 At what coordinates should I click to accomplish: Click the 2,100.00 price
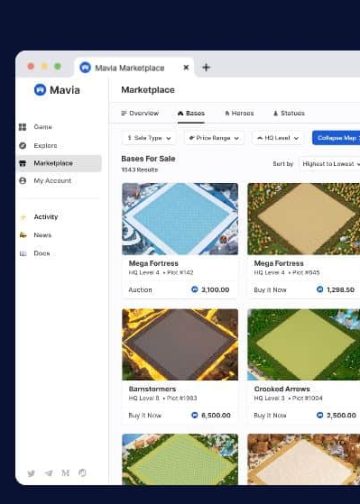tap(215, 290)
